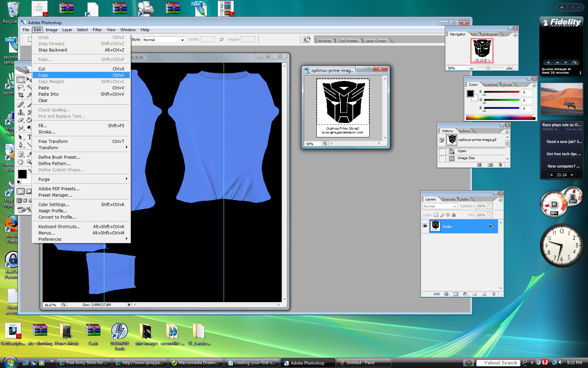588x368 pixels.
Task: Switch to the Swatches tab
Action: 490,85
